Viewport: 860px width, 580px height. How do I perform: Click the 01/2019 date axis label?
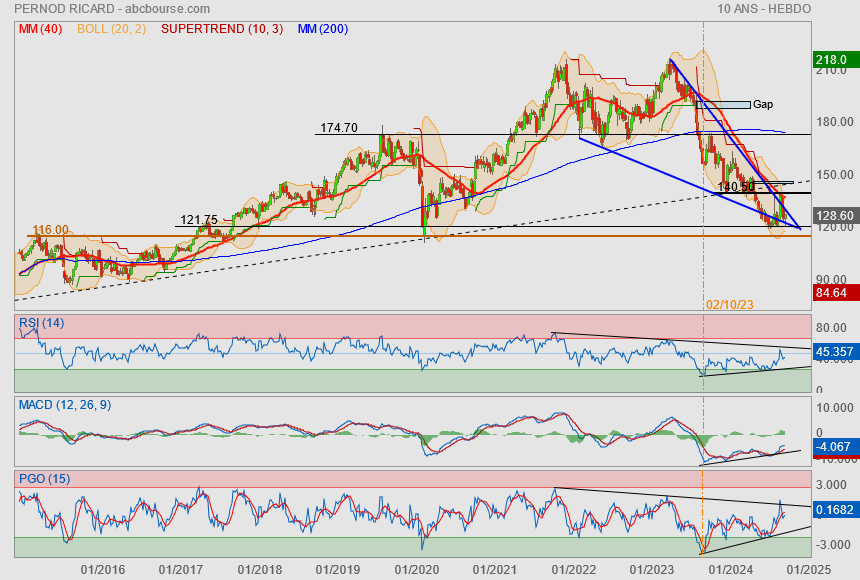(x=338, y=570)
